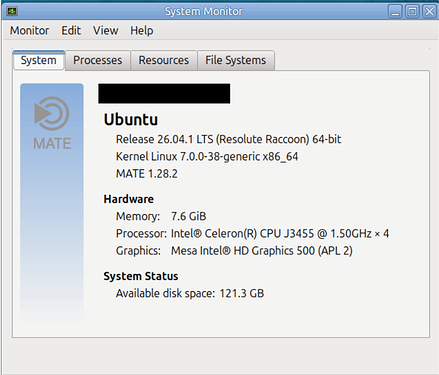Open the Help menu
Image resolution: width=439 pixels, height=375 pixels.
[x=142, y=31]
